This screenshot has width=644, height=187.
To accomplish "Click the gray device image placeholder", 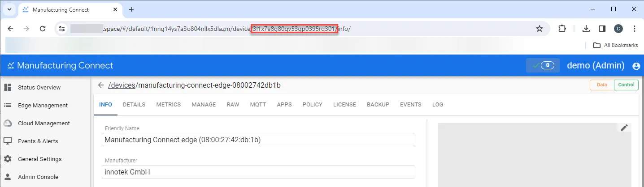I will pos(534,155).
